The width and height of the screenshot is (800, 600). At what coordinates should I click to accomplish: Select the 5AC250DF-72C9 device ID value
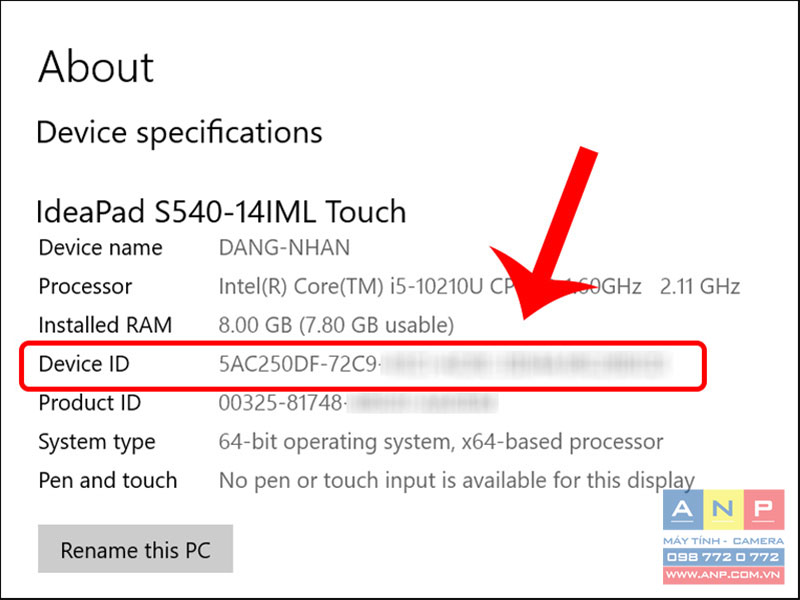(x=299, y=364)
